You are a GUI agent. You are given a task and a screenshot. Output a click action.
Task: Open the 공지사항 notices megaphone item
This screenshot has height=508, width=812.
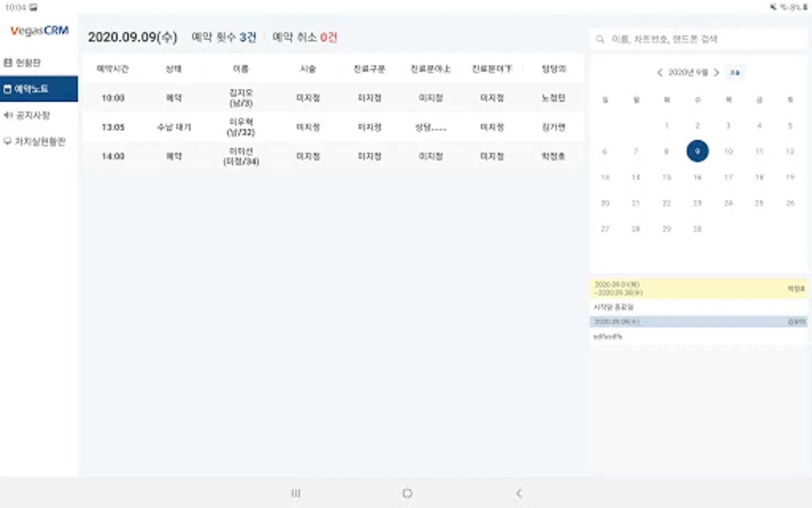click(27, 115)
